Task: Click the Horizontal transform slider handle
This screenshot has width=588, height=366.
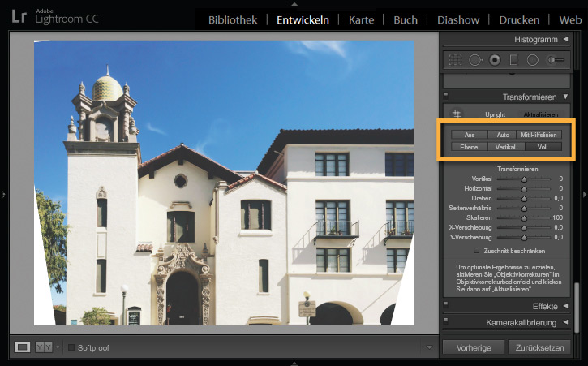Action: coord(524,189)
